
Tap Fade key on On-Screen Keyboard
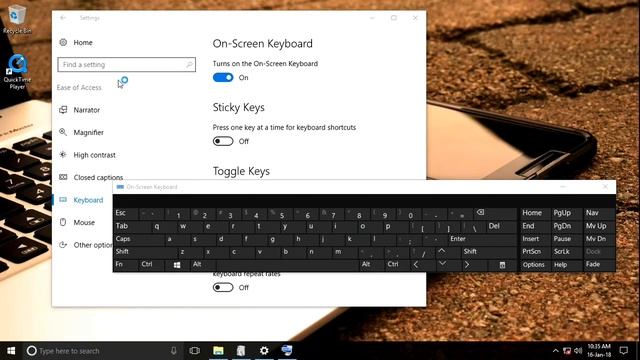[x=599, y=264]
